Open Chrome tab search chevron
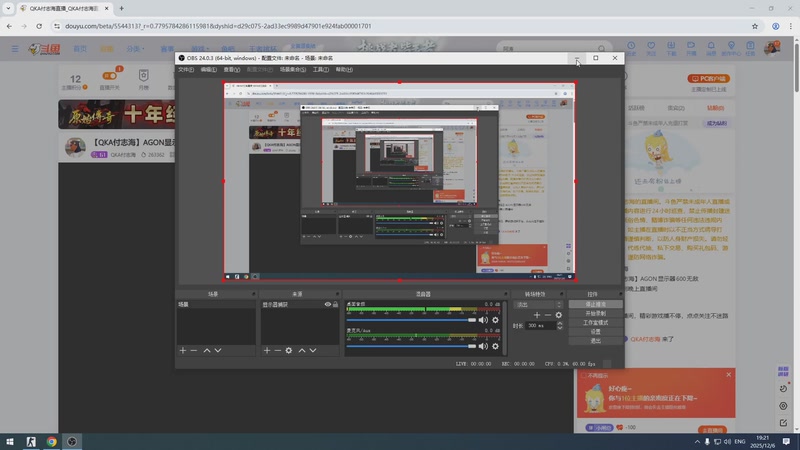This screenshot has height=450, width=800. [x=8, y=8]
